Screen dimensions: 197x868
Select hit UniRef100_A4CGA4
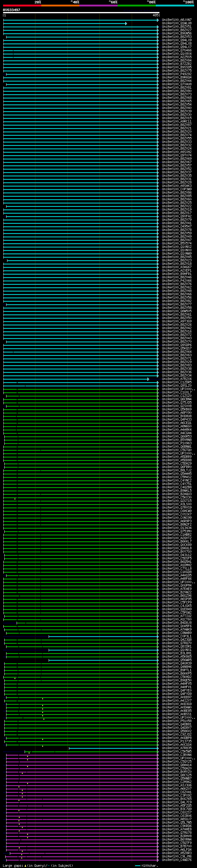177,433
